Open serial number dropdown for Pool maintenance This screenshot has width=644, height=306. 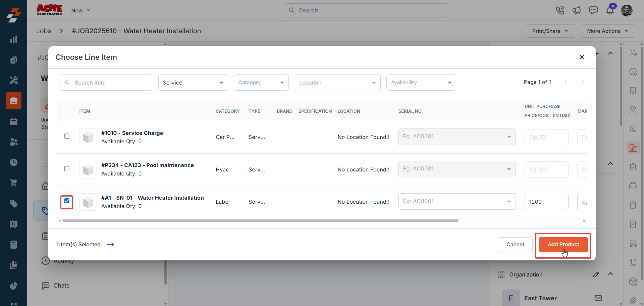tap(457, 169)
